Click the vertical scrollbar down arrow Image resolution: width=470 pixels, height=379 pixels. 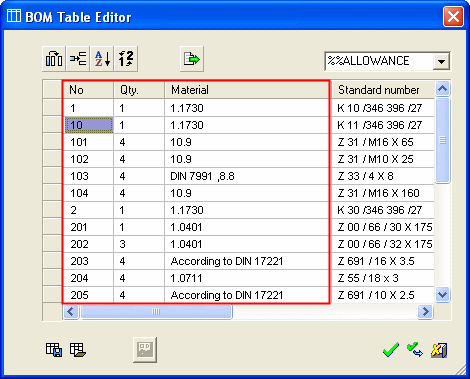(x=443, y=295)
